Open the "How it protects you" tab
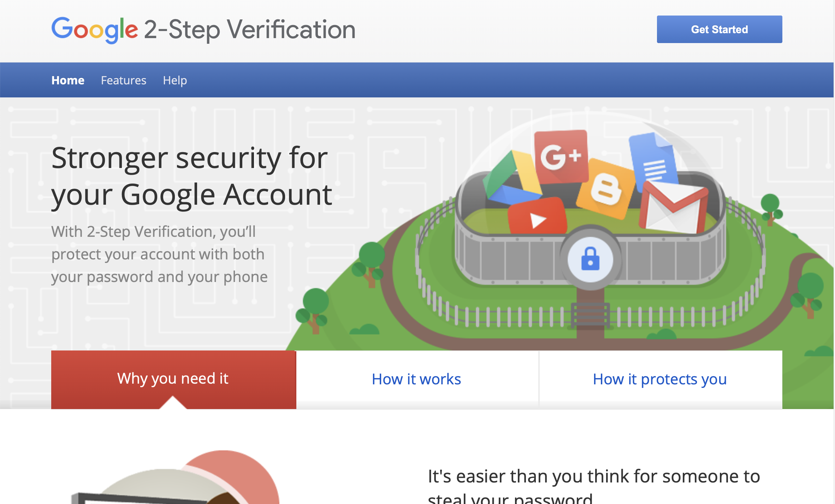835x504 pixels. coord(660,379)
